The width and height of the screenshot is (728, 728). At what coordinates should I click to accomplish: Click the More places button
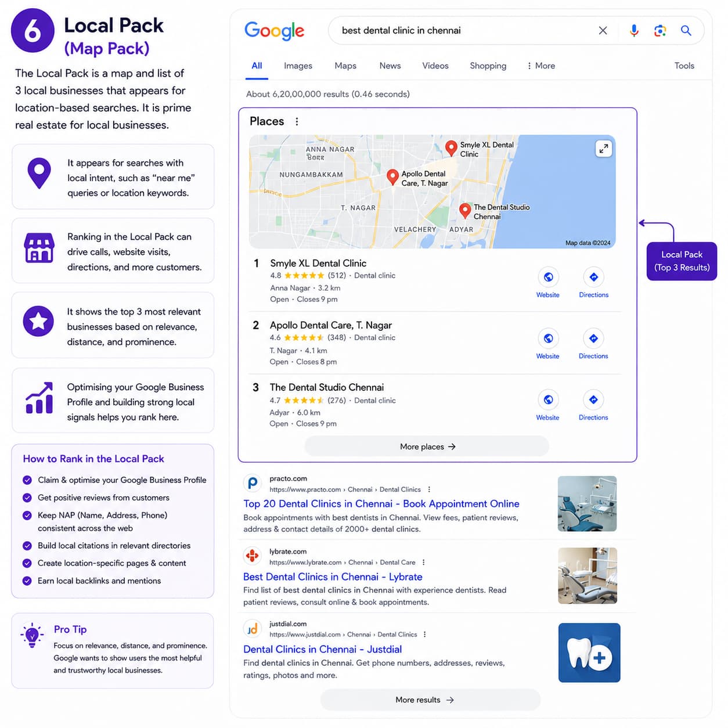[427, 446]
